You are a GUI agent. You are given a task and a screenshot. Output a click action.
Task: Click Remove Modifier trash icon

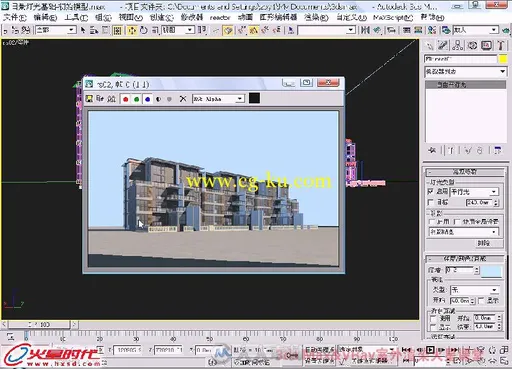coord(480,151)
